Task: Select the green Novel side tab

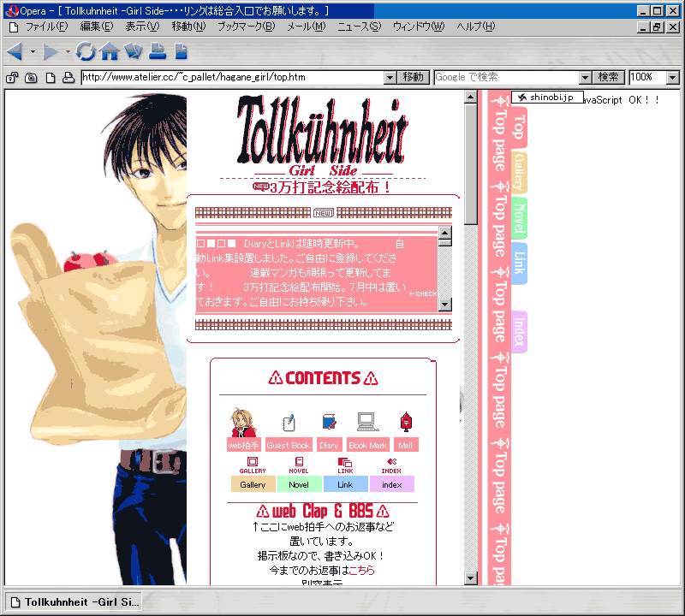Action: click(x=519, y=218)
